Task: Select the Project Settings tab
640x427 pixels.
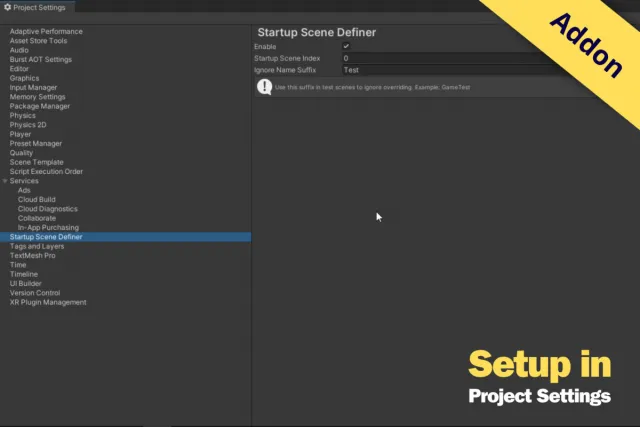Action: click(38, 7)
